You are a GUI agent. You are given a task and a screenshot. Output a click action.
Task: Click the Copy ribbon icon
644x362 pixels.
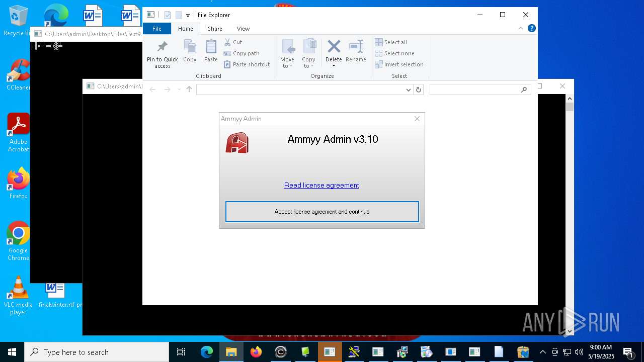pyautogui.click(x=190, y=51)
